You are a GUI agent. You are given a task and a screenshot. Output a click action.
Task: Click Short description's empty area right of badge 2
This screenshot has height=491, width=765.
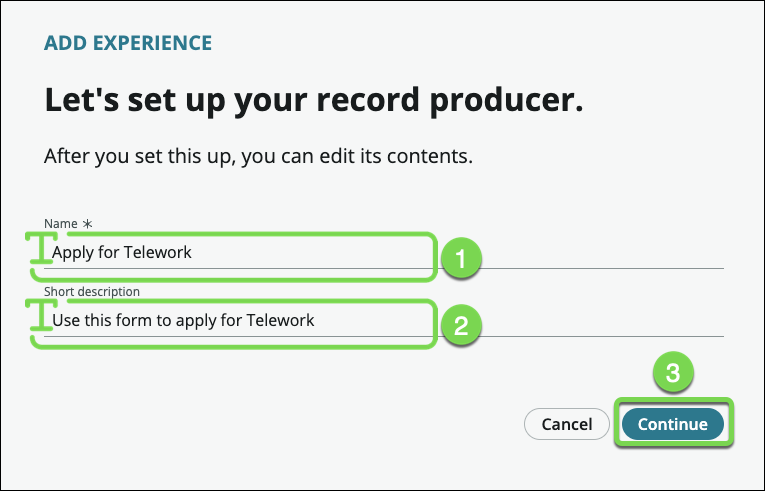coord(600,322)
